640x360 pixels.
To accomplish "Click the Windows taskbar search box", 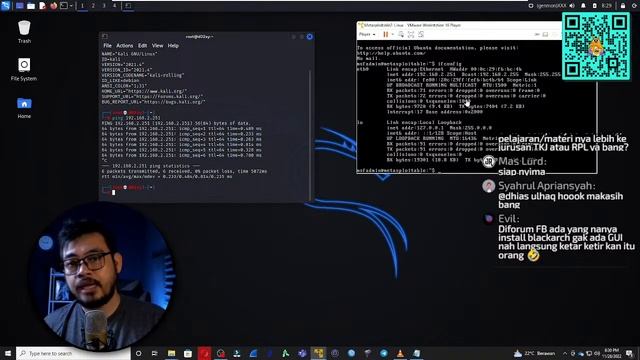I will [73, 353].
